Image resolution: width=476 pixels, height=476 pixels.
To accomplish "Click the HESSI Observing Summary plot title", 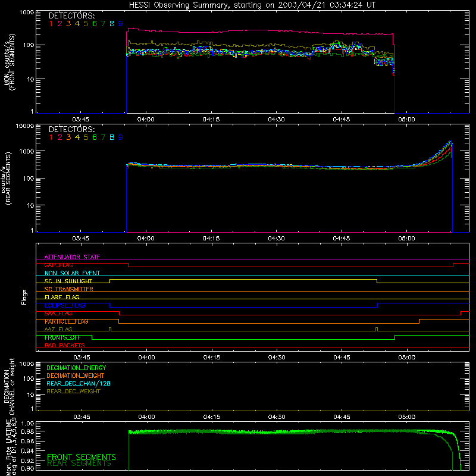I will tap(252, 5).
